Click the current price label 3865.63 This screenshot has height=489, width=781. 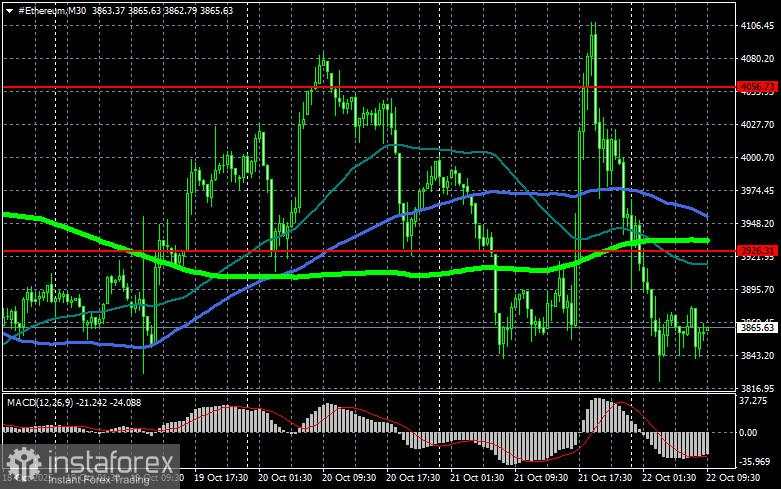[757, 327]
